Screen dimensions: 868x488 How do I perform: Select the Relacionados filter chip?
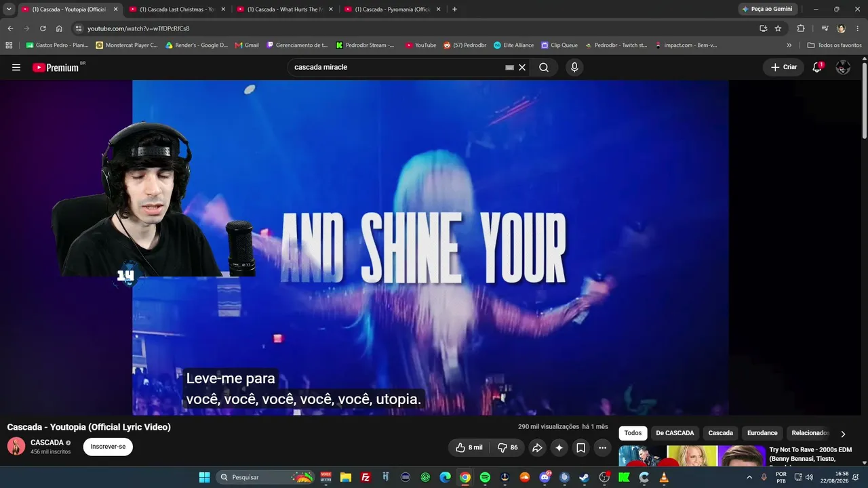click(x=810, y=433)
